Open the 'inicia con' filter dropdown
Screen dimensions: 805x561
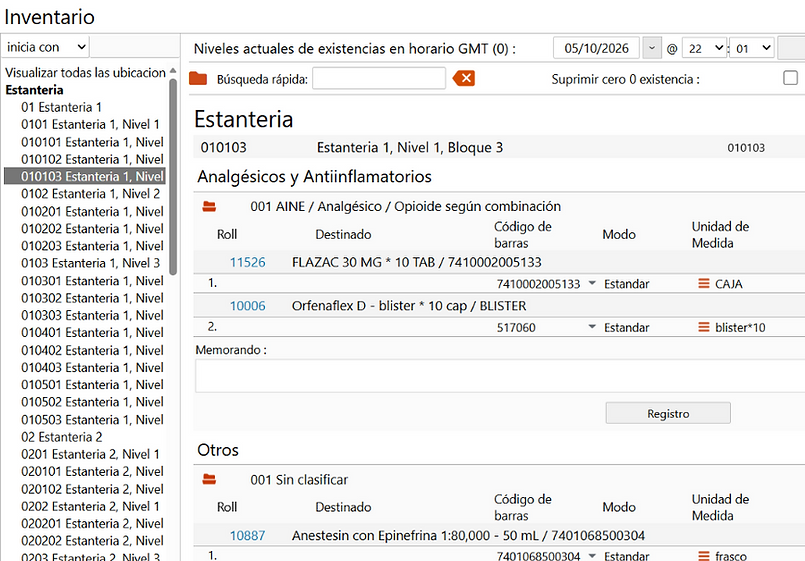click(x=45, y=47)
